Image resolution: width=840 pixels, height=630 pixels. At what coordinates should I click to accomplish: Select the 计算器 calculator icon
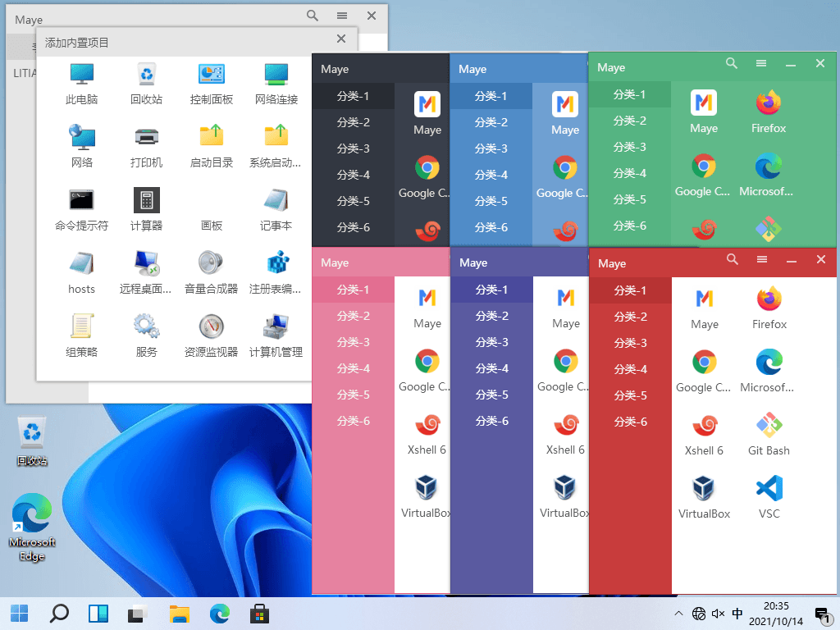pos(146,209)
